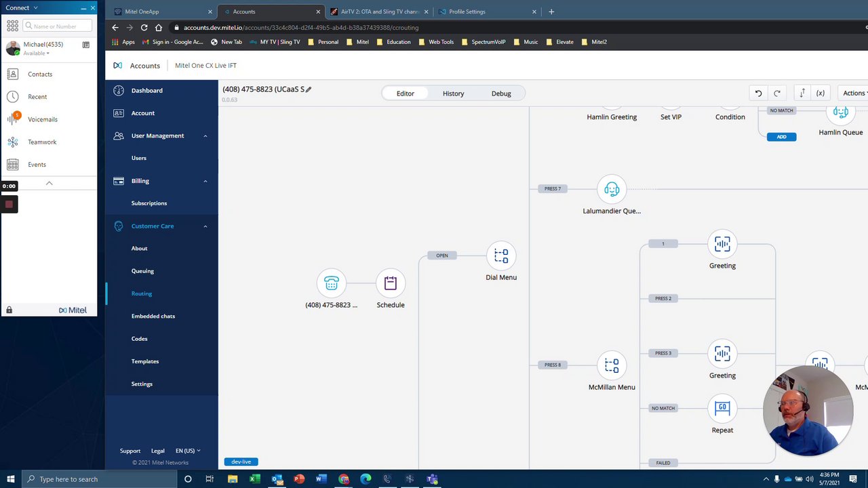Open the Legal link

click(x=158, y=451)
